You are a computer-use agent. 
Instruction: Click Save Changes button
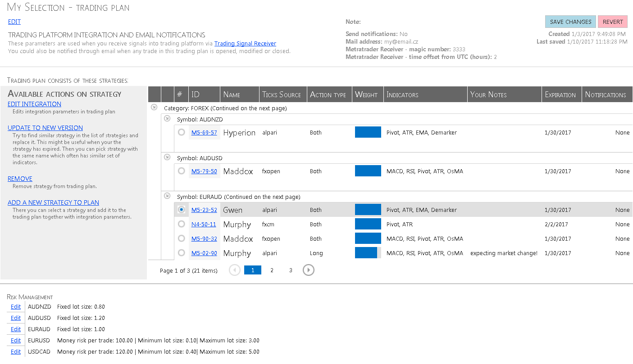click(x=570, y=22)
